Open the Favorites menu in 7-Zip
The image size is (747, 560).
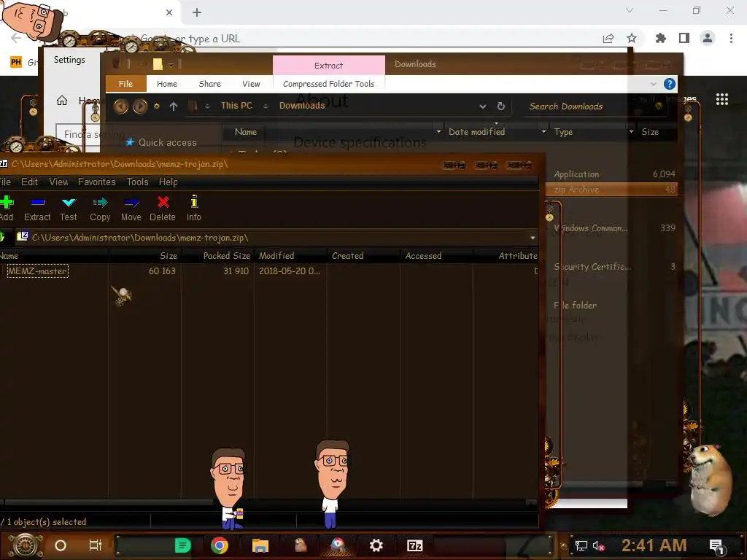(x=97, y=182)
